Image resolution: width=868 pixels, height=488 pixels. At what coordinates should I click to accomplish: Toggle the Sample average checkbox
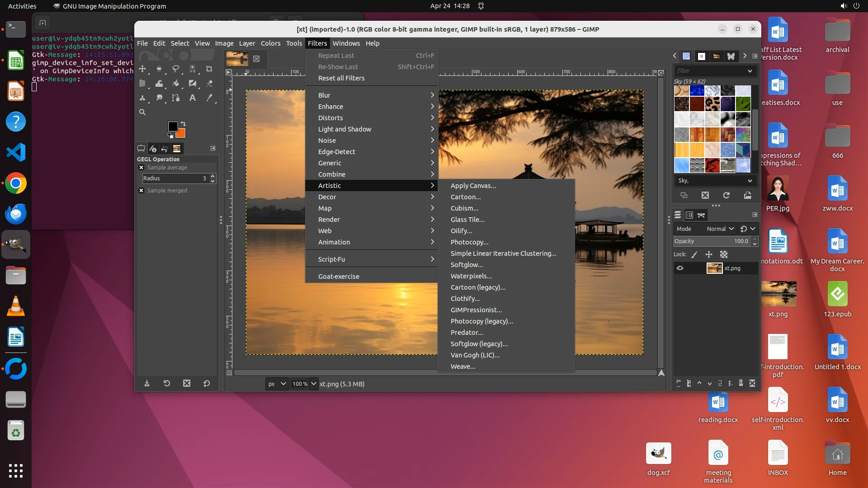[141, 167]
